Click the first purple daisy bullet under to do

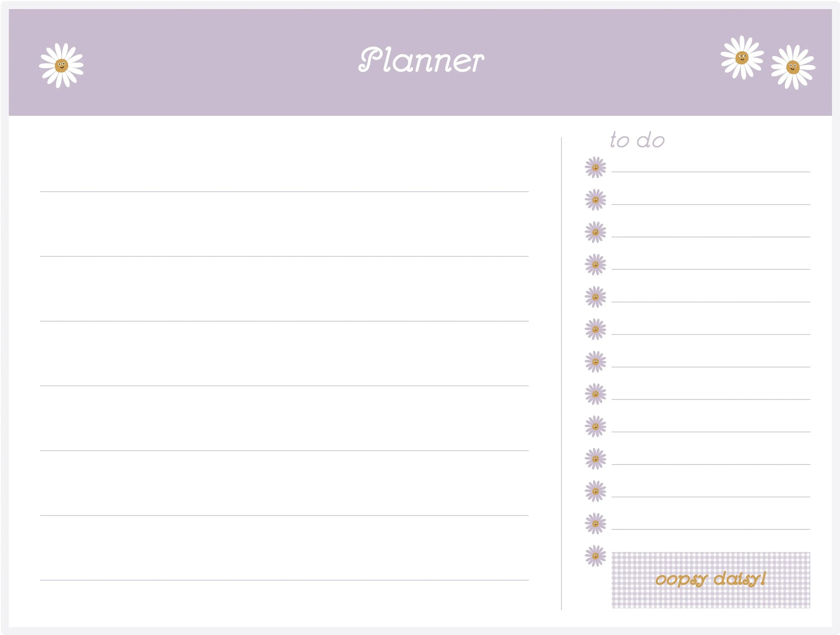click(595, 167)
